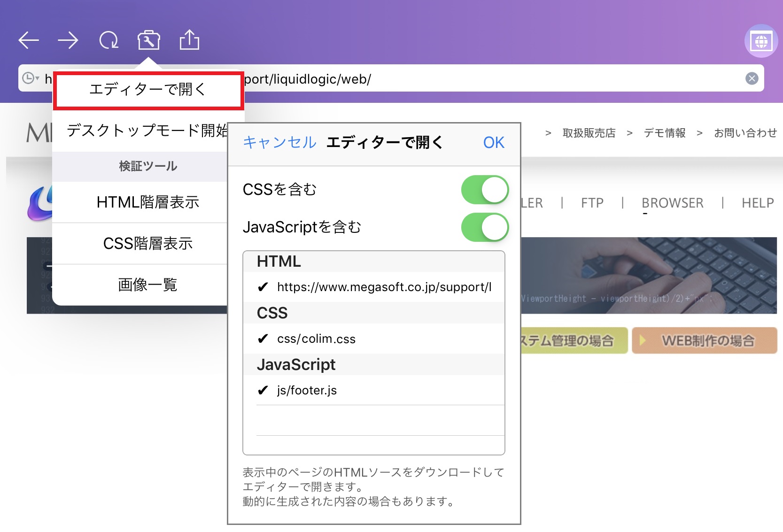
Task: Confirm with the OK button
Action: tap(493, 142)
